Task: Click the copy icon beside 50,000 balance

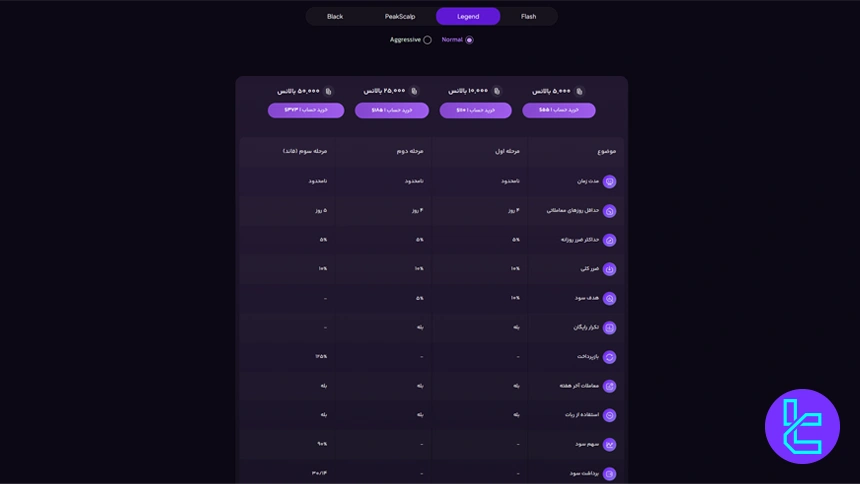Action: tap(328, 91)
